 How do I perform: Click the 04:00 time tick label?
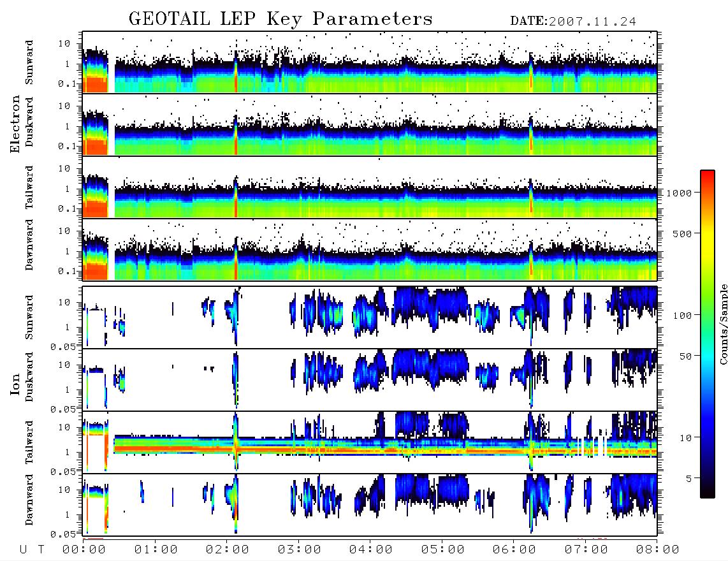[371, 550]
